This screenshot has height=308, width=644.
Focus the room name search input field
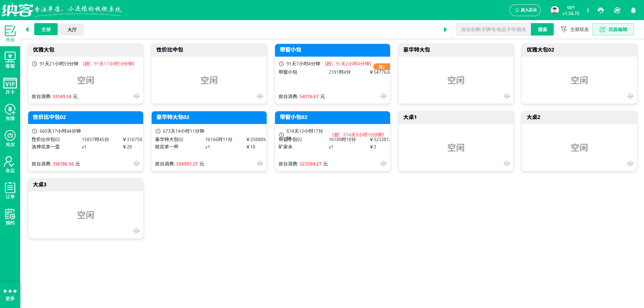(493, 29)
